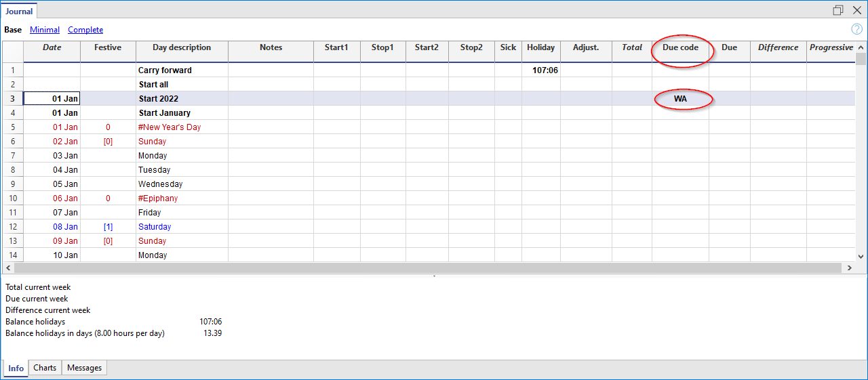
Task: Select the Due code column header
Action: click(680, 48)
